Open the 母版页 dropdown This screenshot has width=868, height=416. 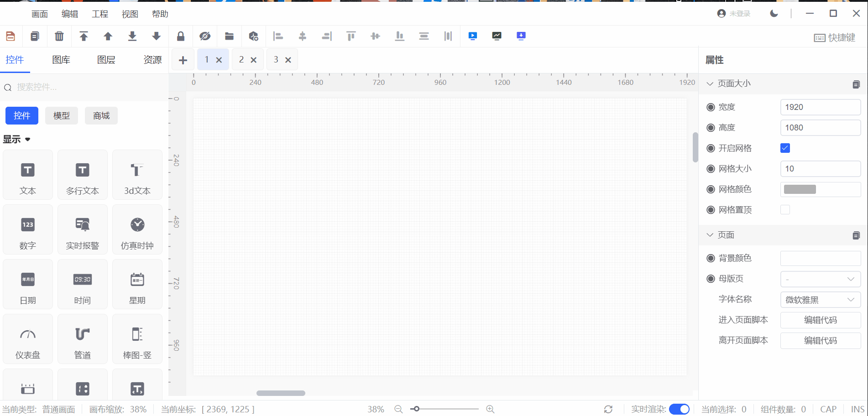click(820, 279)
